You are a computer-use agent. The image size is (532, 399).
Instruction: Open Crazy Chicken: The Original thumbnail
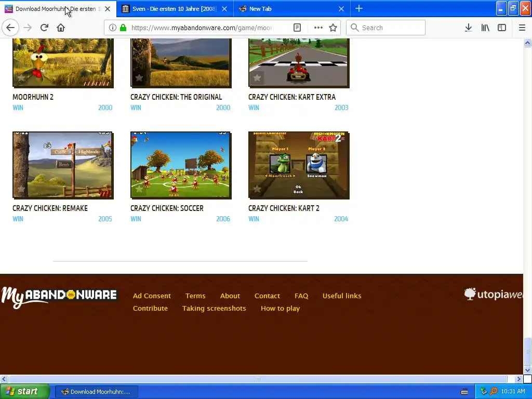click(181, 63)
